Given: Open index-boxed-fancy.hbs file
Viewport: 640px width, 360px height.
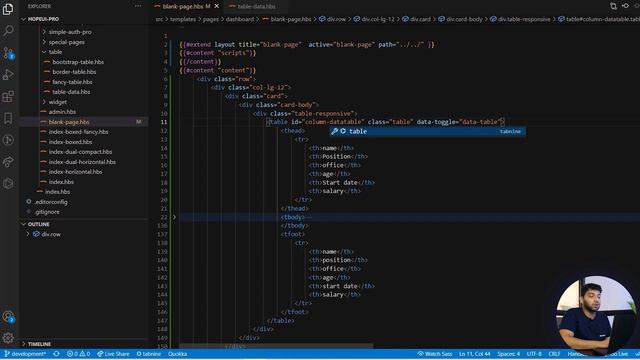Looking at the screenshot, I should click(x=78, y=132).
